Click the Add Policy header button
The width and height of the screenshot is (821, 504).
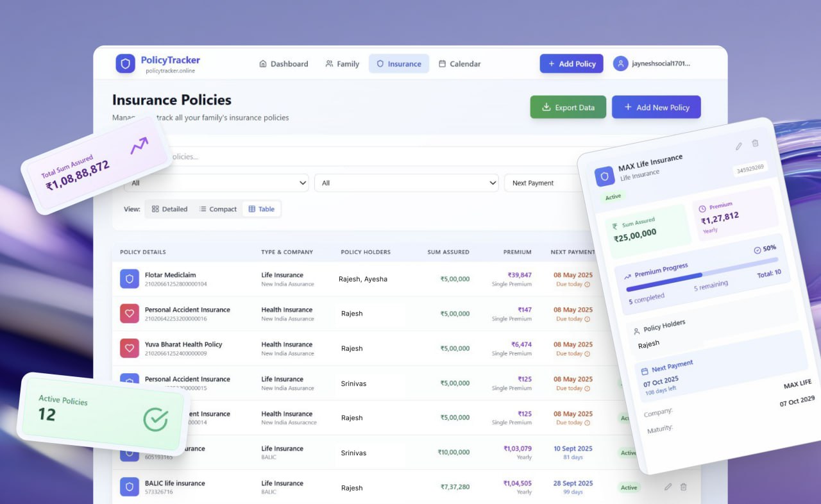571,63
